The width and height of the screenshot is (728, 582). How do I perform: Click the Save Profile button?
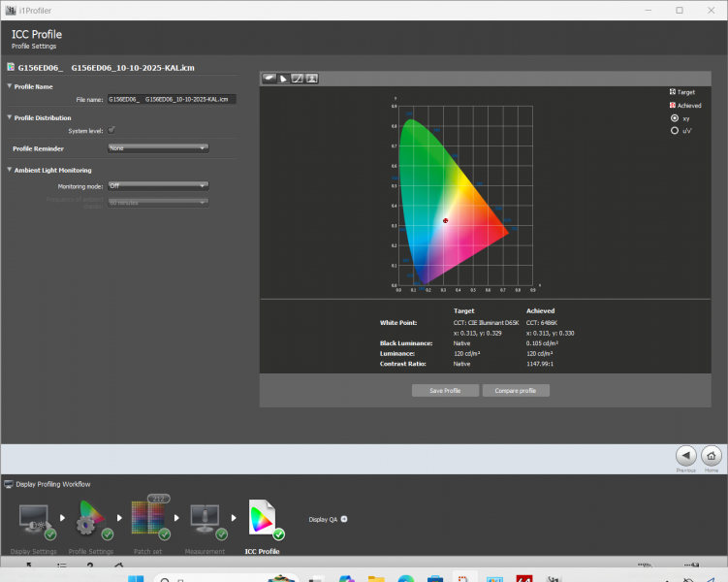(444, 390)
